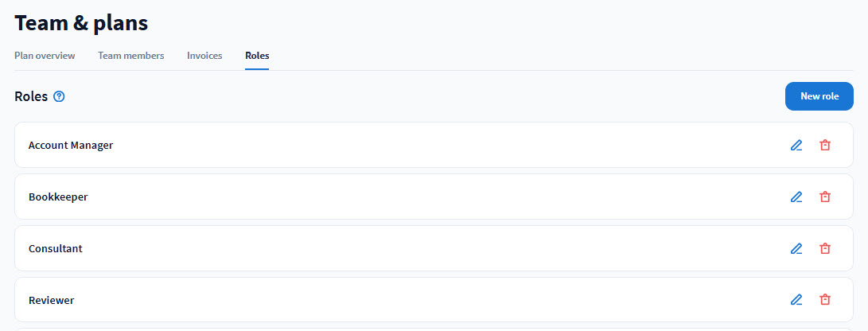Open the Team members tab
The image size is (868, 331).
point(130,56)
